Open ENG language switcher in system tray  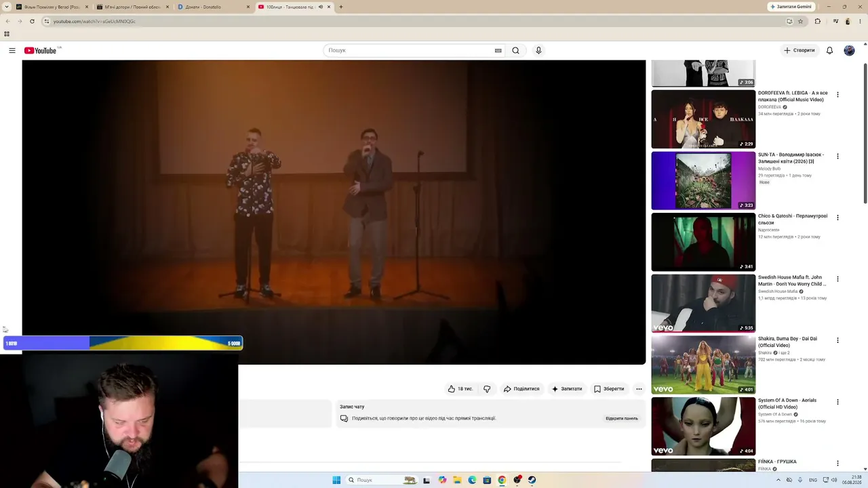(813, 480)
